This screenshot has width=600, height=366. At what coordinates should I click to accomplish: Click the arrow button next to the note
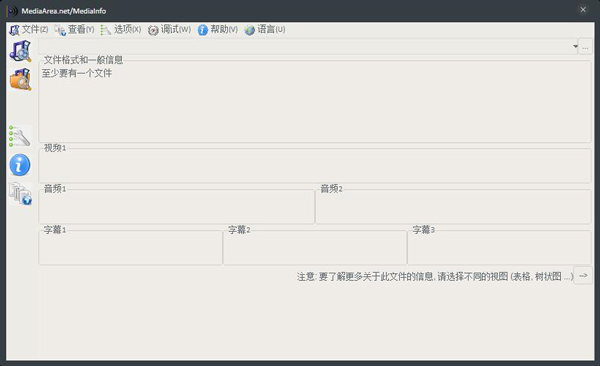(x=583, y=276)
